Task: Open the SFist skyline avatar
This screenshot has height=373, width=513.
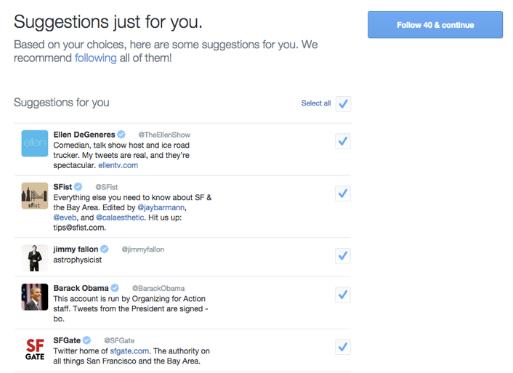Action: tap(35, 196)
